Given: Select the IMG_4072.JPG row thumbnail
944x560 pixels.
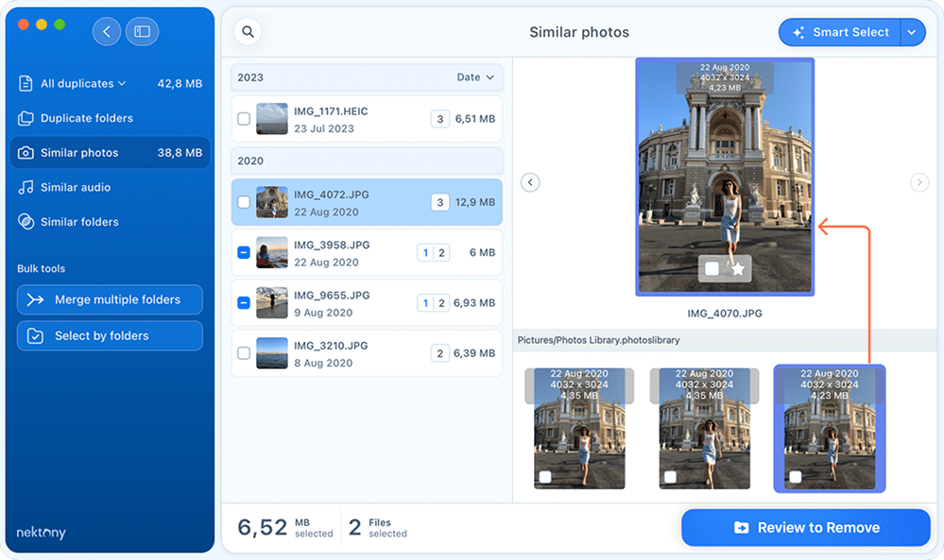Looking at the screenshot, I should [271, 202].
